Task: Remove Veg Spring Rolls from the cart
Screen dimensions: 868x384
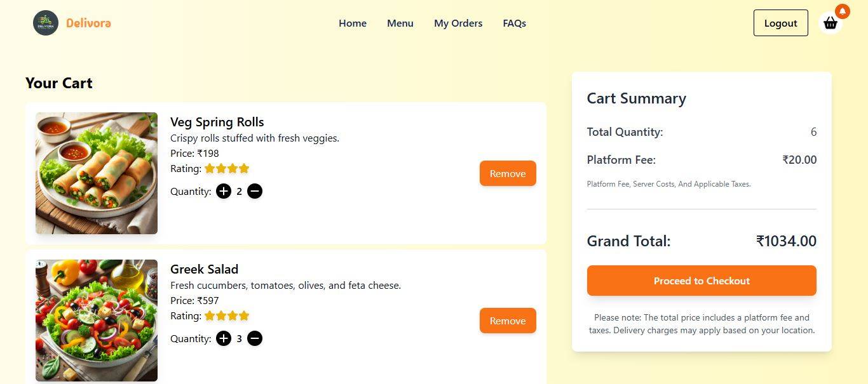Action: coord(507,173)
